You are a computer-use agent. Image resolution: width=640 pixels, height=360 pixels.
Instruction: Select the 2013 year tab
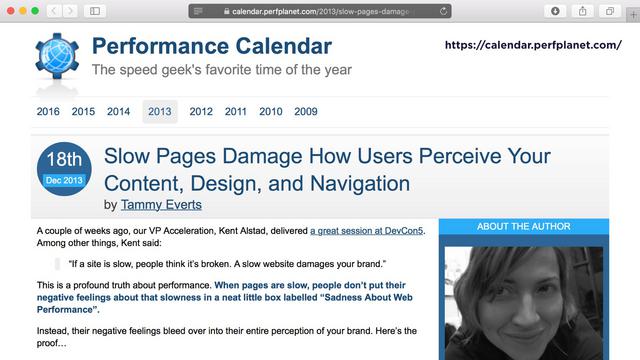(160, 111)
